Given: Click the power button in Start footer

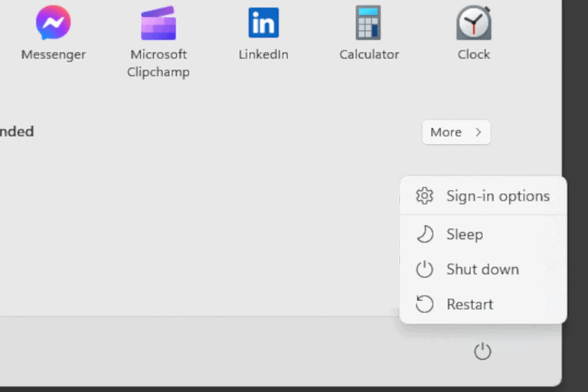Looking at the screenshot, I should click(x=482, y=351).
